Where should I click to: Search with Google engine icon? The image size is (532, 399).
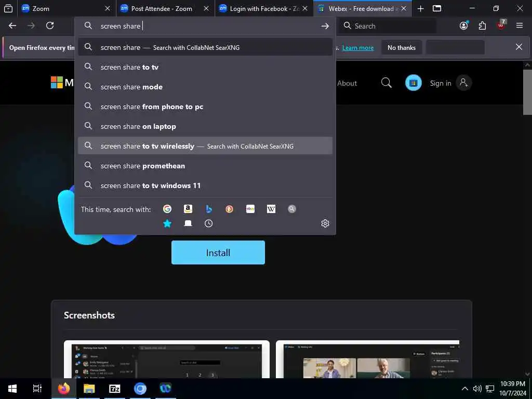167,209
